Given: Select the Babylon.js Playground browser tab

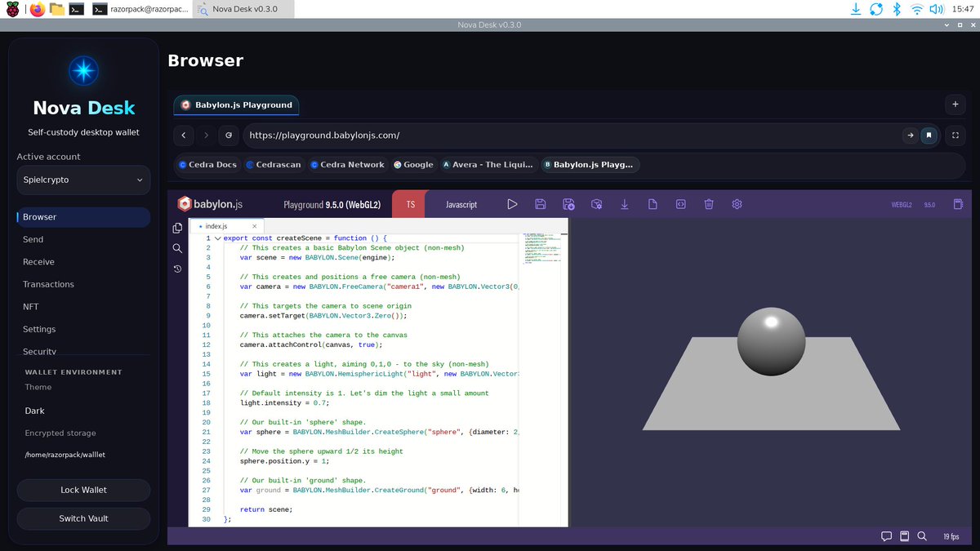Looking at the screenshot, I should tap(237, 104).
